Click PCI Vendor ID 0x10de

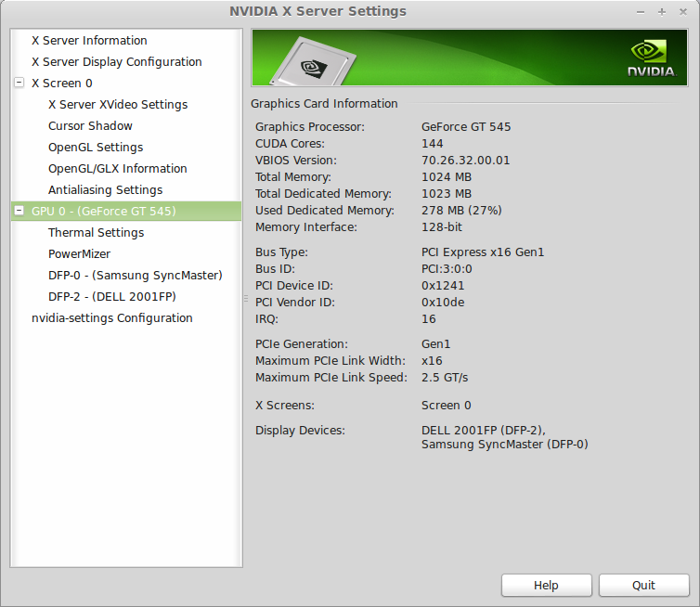click(443, 303)
